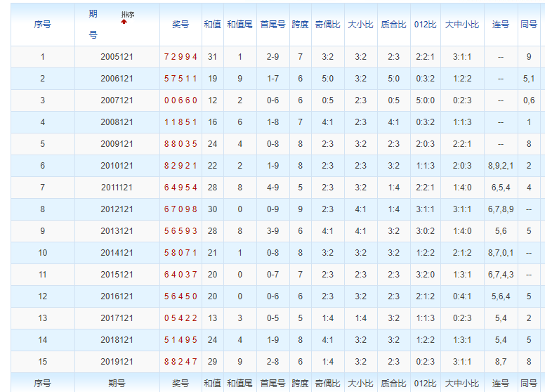Click the 连号 value 8,7,0,1

pos(501,253)
